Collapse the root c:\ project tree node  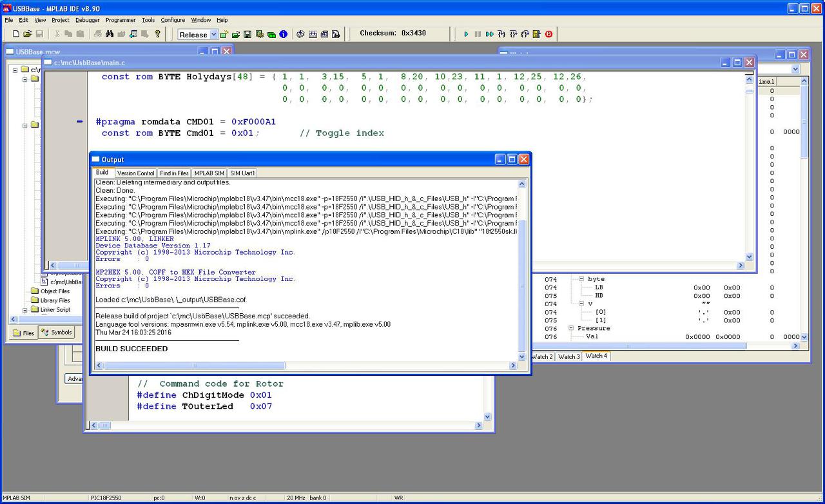point(15,70)
